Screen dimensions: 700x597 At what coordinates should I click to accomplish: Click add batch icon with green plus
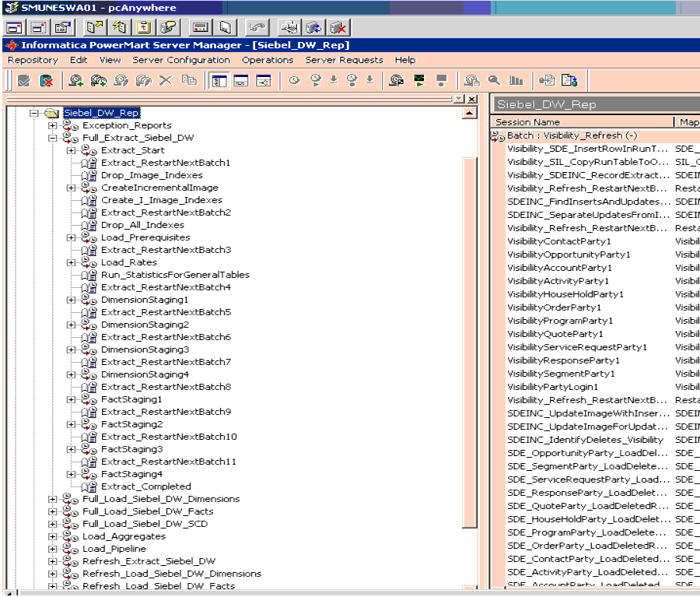[x=99, y=81]
